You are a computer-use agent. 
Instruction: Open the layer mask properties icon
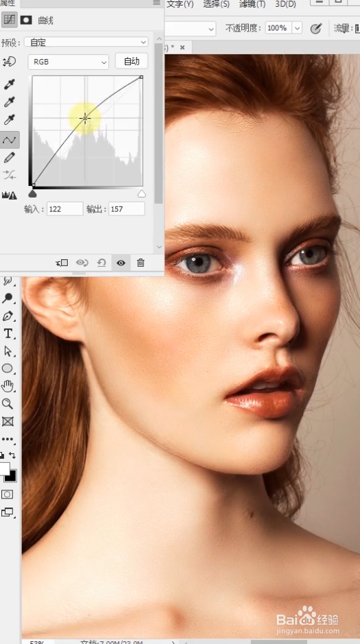(26, 20)
